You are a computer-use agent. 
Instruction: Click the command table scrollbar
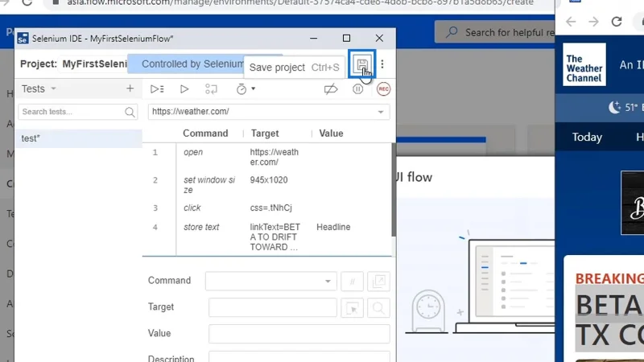(x=394, y=190)
